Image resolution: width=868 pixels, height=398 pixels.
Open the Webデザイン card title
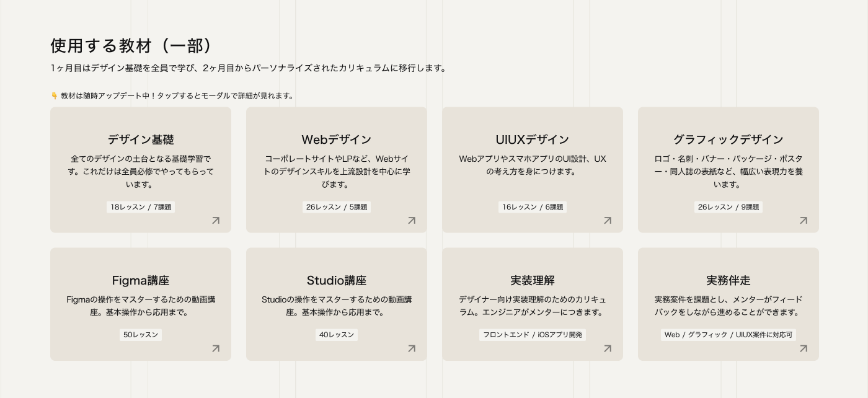tap(337, 139)
